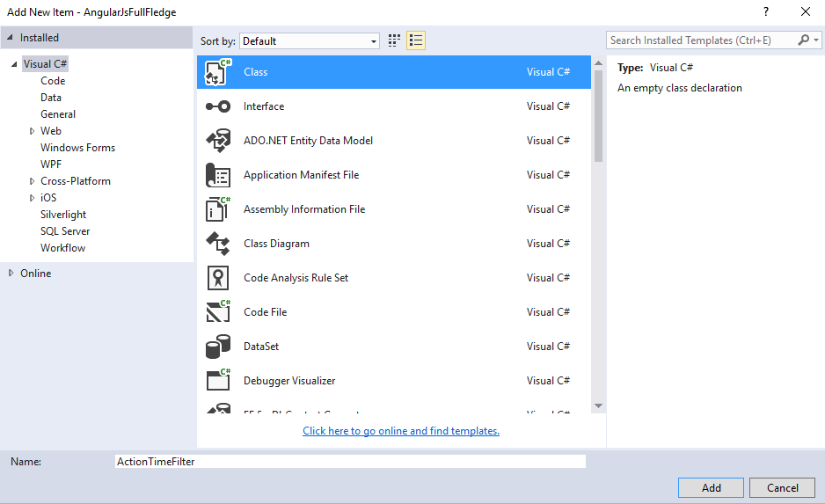Click the scroll up arrow of template list
Viewport: 825px width, 504px height.
tap(598, 62)
